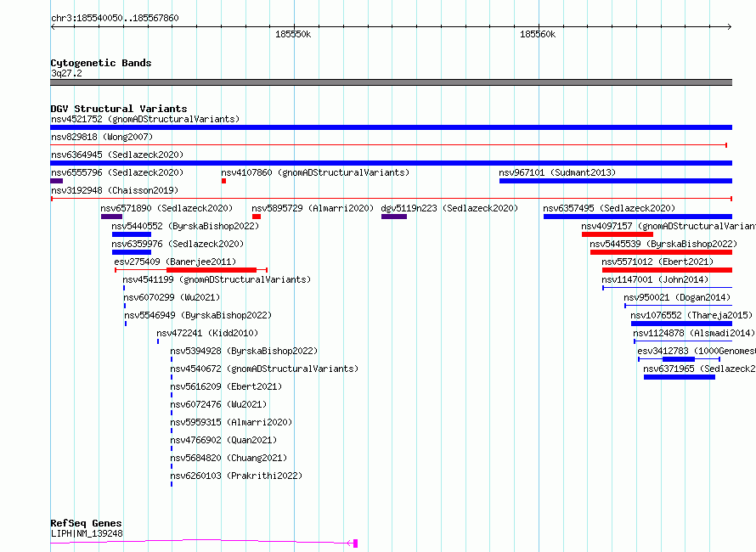Viewport: 756px width, 552px height.
Task: Click nsv5394928 (ByrskaBishop2022) label
Action: click(x=244, y=351)
